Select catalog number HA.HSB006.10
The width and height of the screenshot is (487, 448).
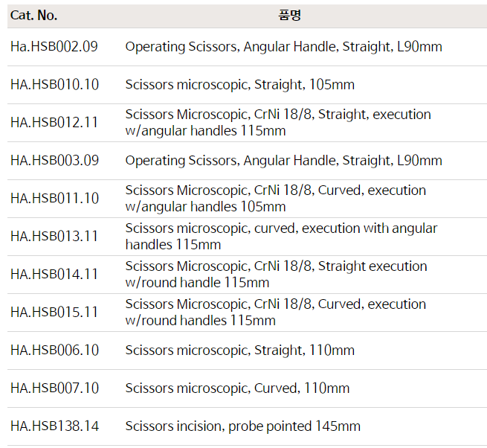coord(54,351)
